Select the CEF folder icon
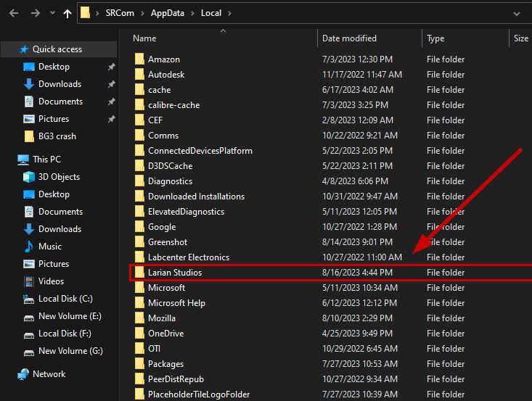Viewport: 532px width, 401px height. 139,120
